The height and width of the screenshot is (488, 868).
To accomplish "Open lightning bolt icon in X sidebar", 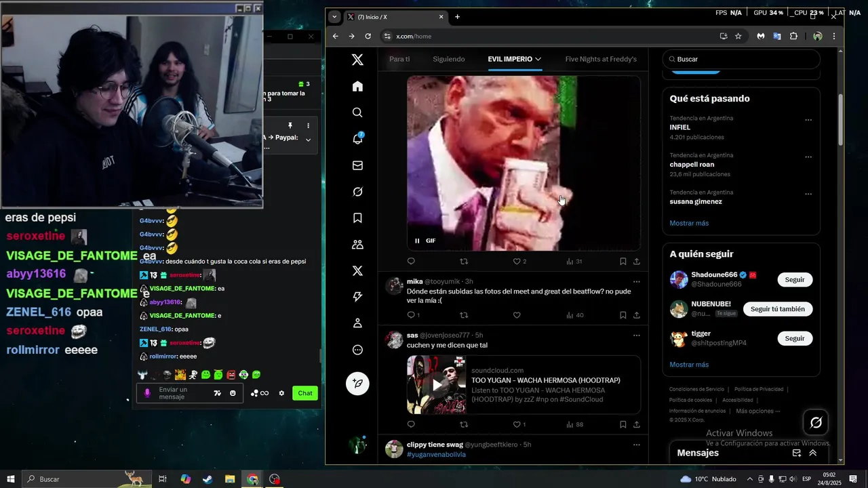I will [357, 297].
